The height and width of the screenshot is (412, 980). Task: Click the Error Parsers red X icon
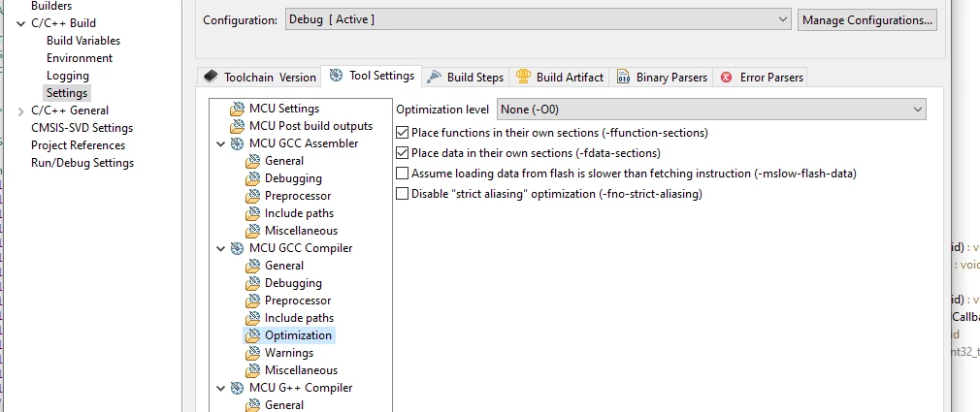pyautogui.click(x=726, y=78)
